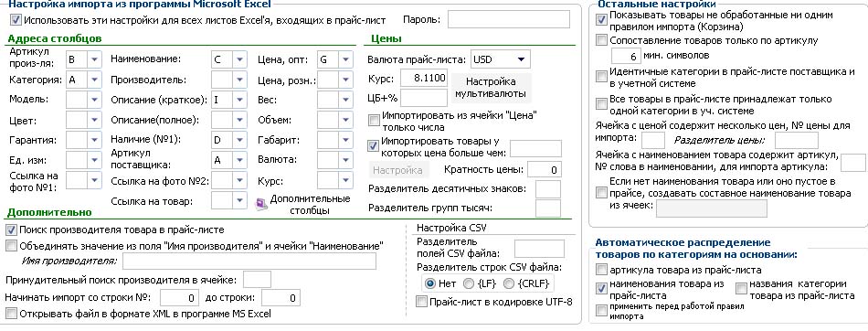Focus the Разделитель десятичных знаков field
The image size is (868, 331).
548,189
